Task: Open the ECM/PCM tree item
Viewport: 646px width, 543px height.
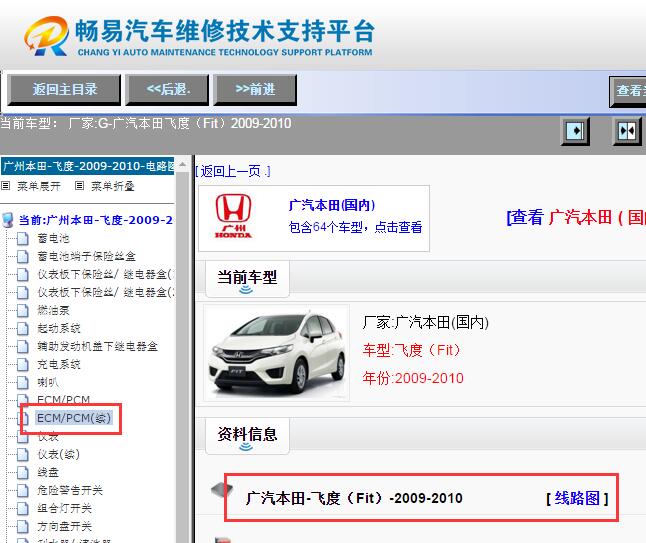Action: pyautogui.click(x=63, y=400)
